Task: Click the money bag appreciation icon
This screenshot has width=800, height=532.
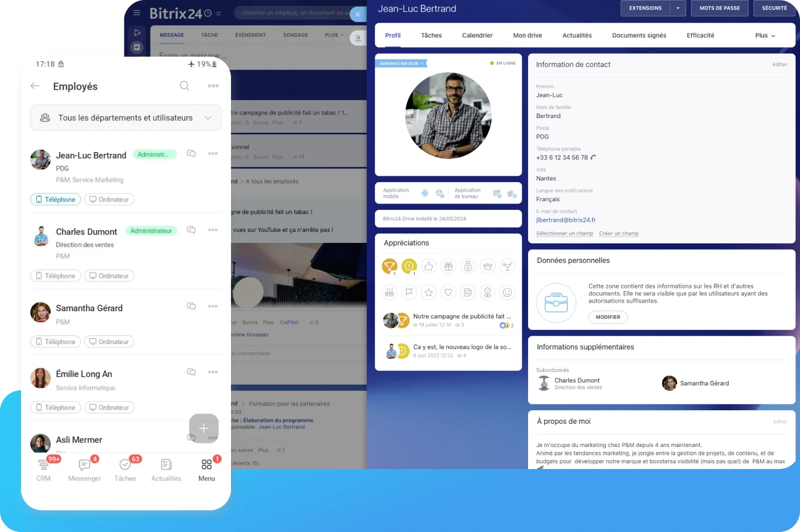Action: pyautogui.click(x=468, y=266)
